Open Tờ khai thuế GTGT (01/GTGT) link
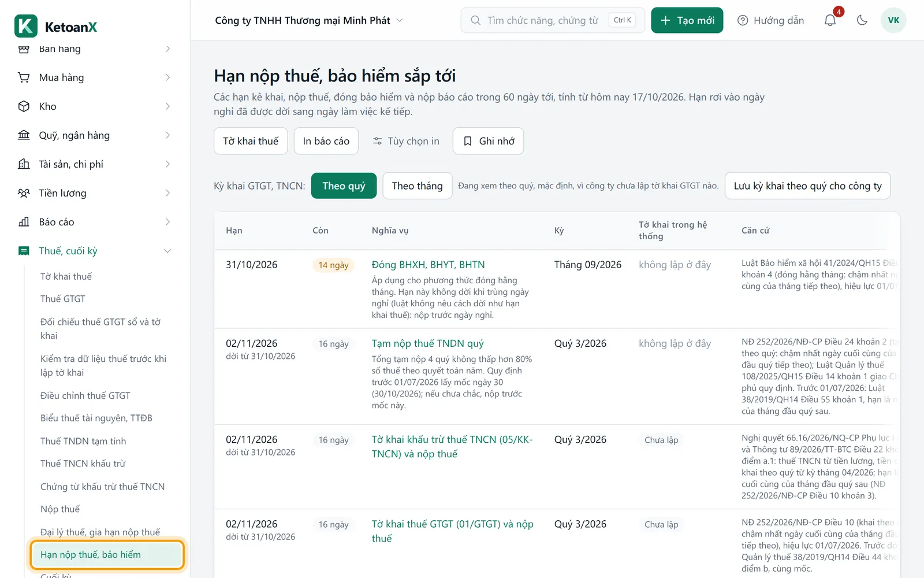 click(453, 531)
